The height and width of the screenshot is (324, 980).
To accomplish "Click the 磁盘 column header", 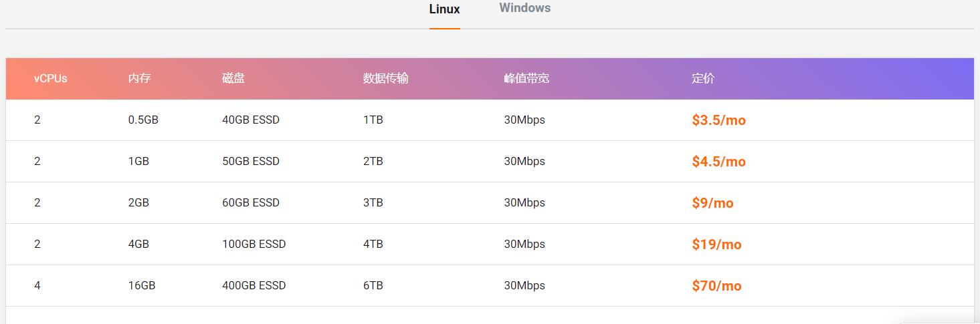I will tap(233, 78).
